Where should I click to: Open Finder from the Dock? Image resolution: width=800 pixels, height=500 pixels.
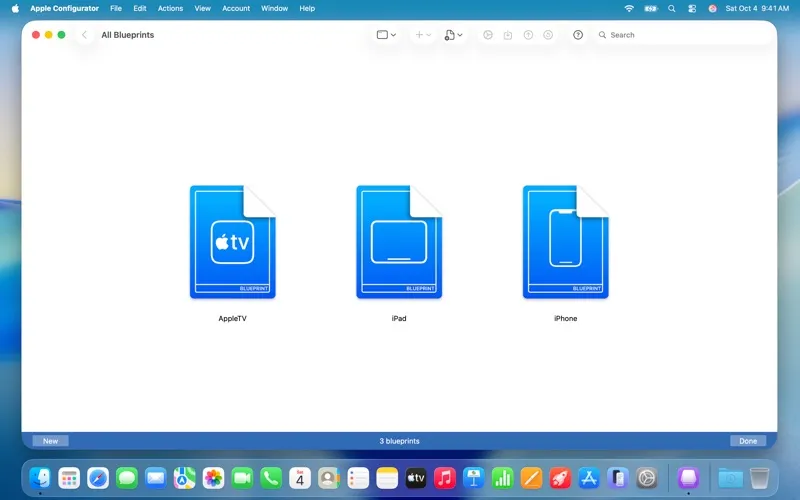tap(40, 478)
